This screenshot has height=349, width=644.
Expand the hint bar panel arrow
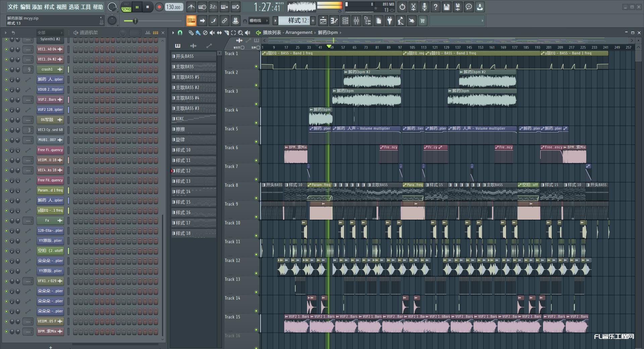pyautogui.click(x=483, y=21)
